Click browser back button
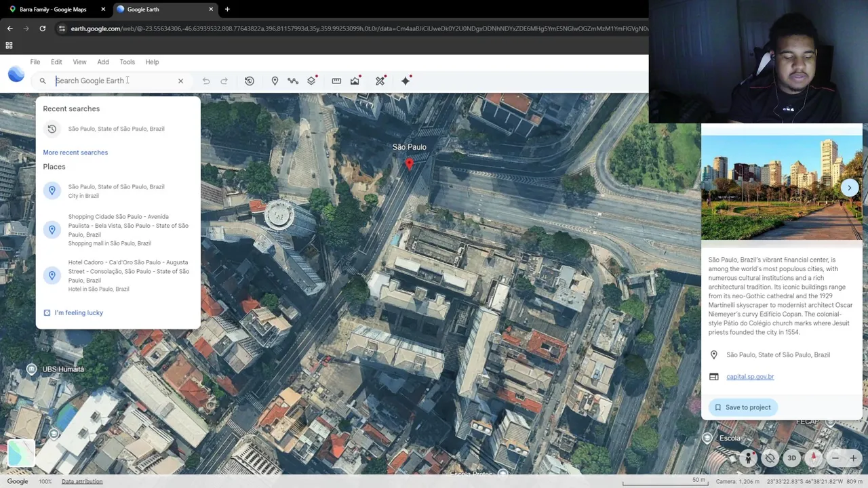This screenshot has height=488, width=868. [9, 28]
